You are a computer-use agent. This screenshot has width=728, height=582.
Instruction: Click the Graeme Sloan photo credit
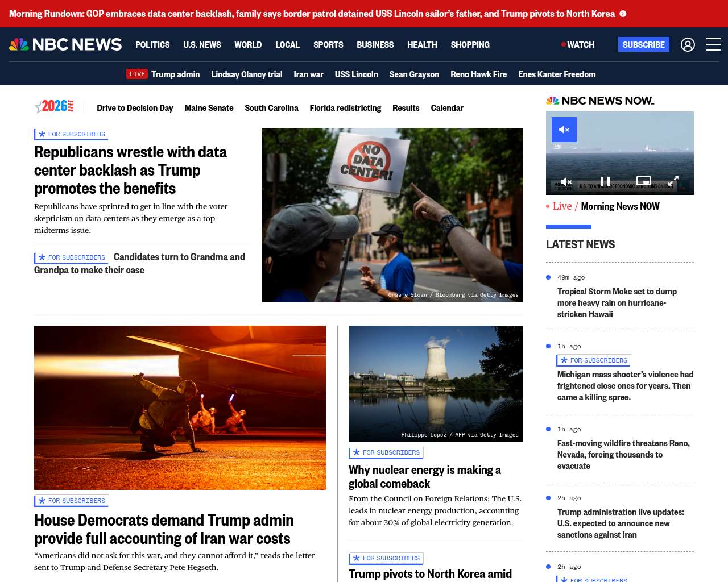tap(453, 295)
